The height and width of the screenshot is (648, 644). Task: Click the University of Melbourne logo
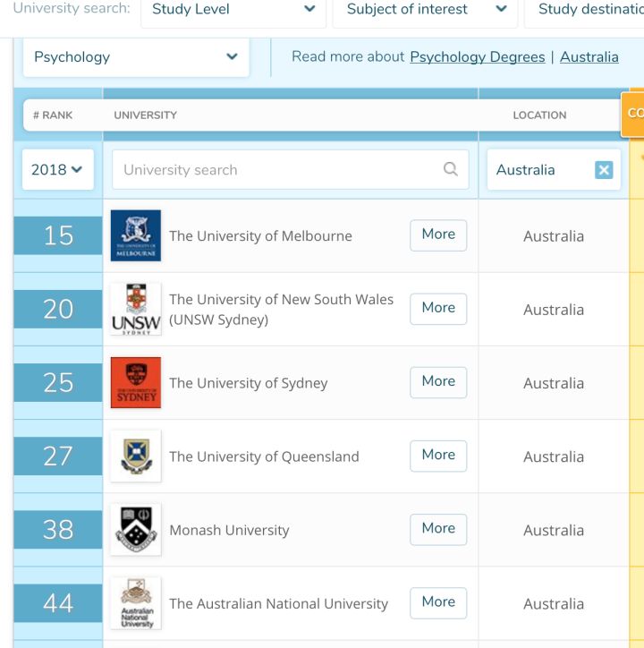pos(136,235)
